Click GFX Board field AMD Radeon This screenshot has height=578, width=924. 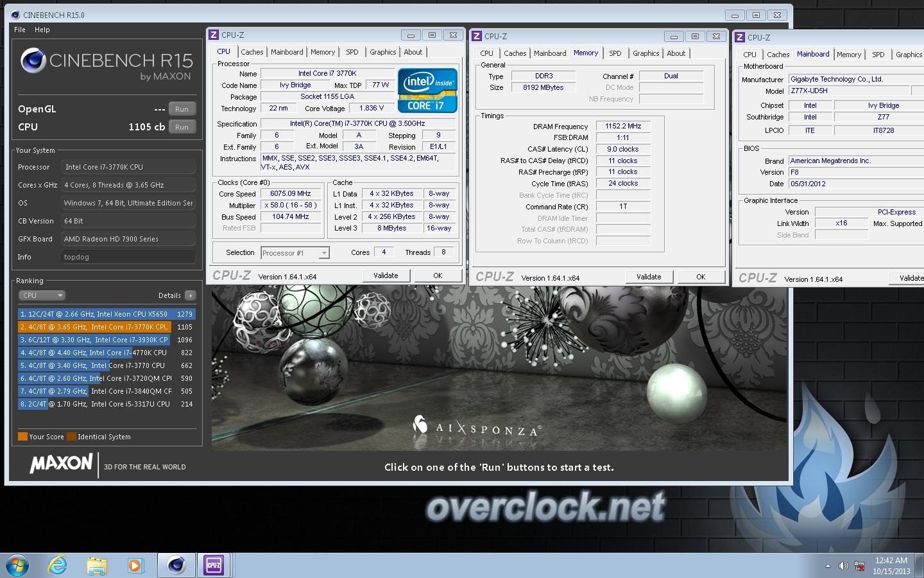(128, 239)
